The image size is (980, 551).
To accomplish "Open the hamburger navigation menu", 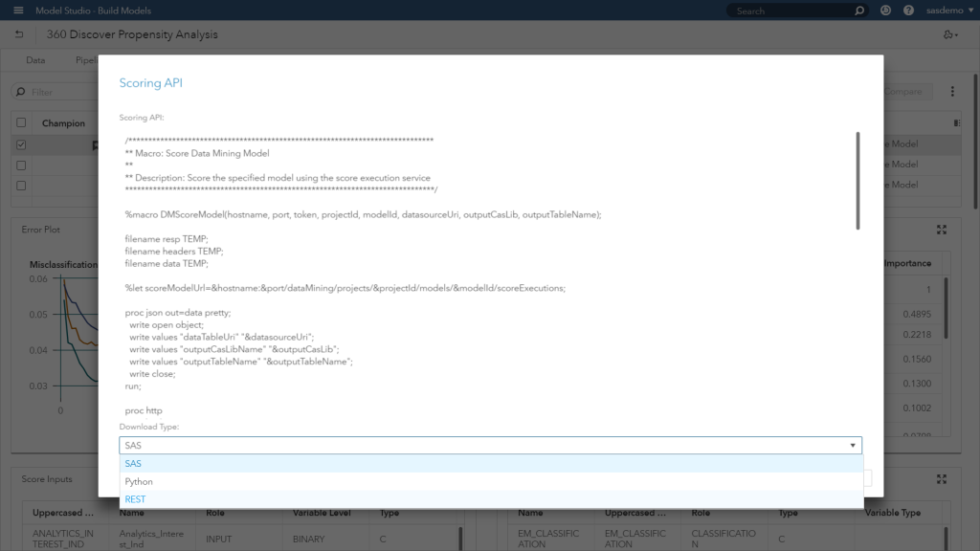I will [x=18, y=11].
